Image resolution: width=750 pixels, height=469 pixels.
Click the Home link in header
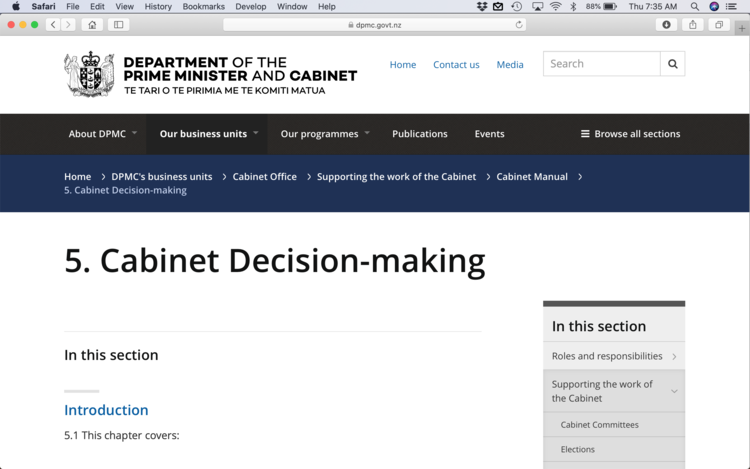(403, 65)
